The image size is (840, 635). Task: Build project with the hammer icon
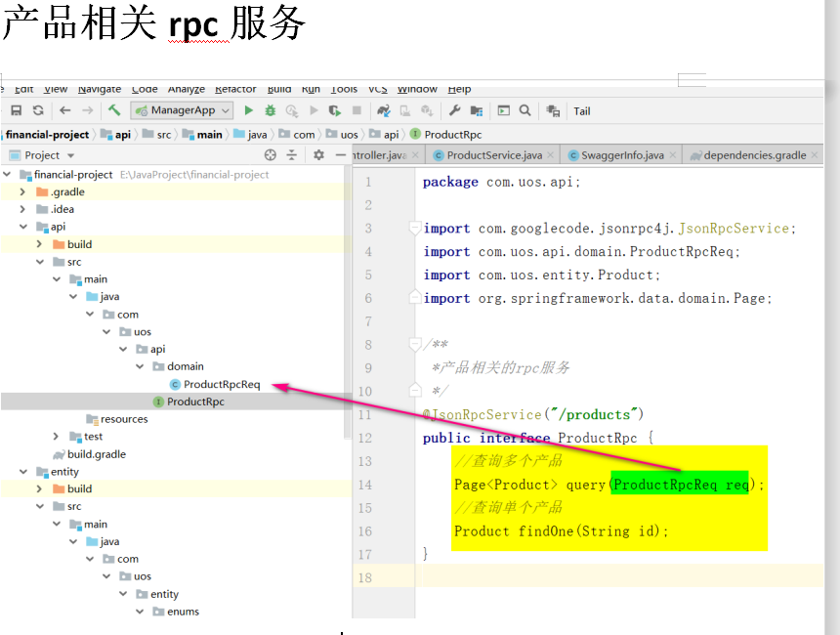point(114,111)
